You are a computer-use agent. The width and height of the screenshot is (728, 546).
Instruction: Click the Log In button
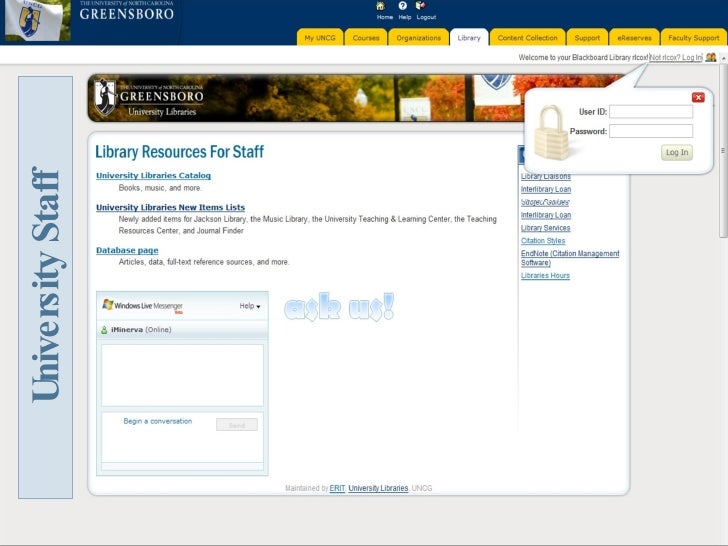coord(677,152)
